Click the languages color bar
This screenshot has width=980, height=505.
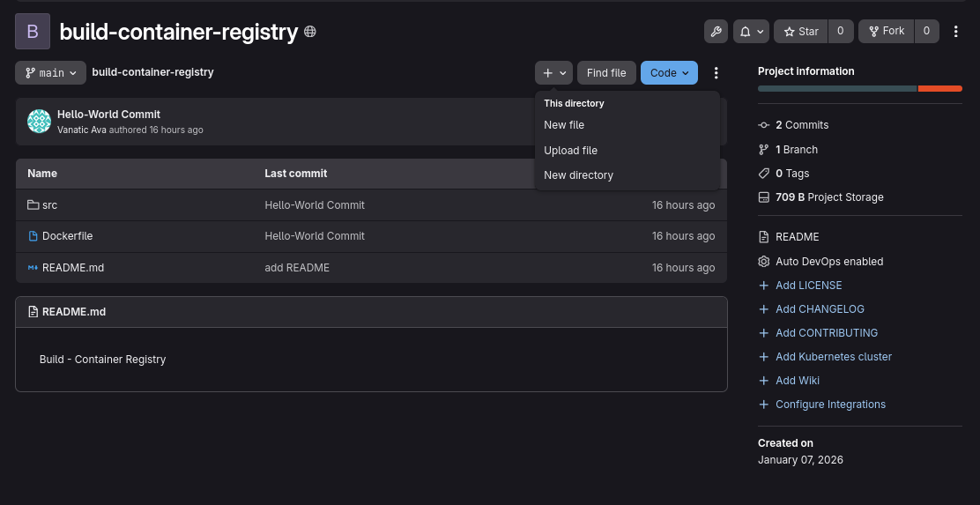pos(860,89)
